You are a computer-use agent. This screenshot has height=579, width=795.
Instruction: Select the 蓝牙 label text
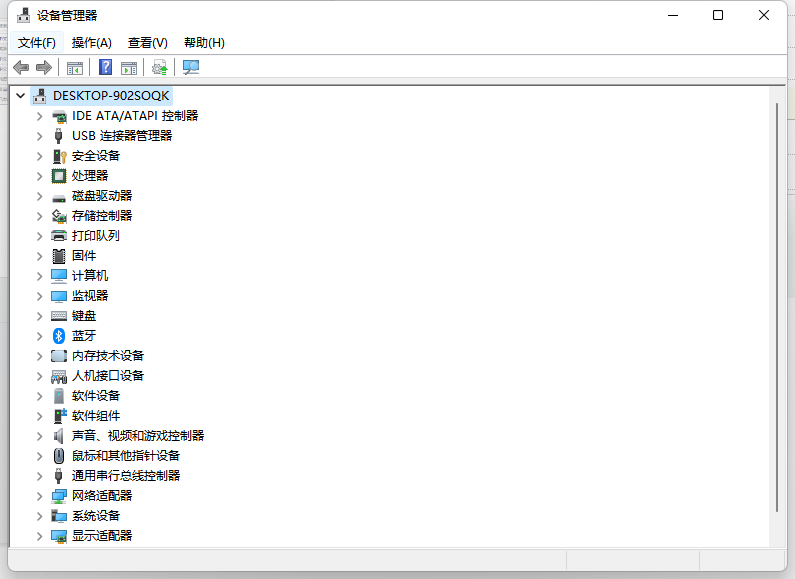click(x=84, y=336)
